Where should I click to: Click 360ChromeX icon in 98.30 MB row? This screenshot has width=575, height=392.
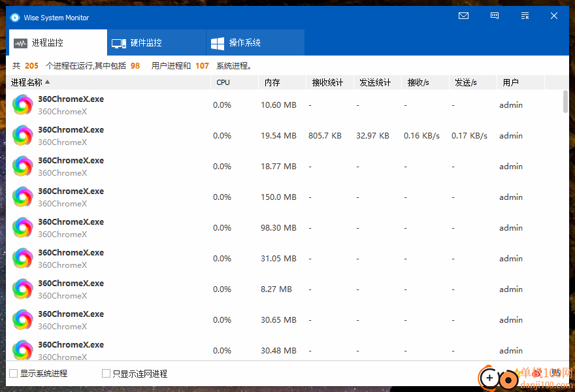(23, 228)
